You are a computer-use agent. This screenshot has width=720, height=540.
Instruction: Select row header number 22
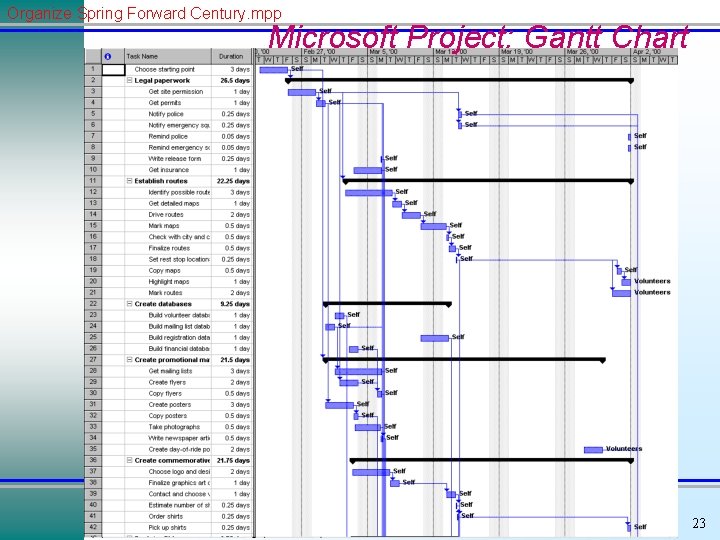pyautogui.click(x=93, y=304)
